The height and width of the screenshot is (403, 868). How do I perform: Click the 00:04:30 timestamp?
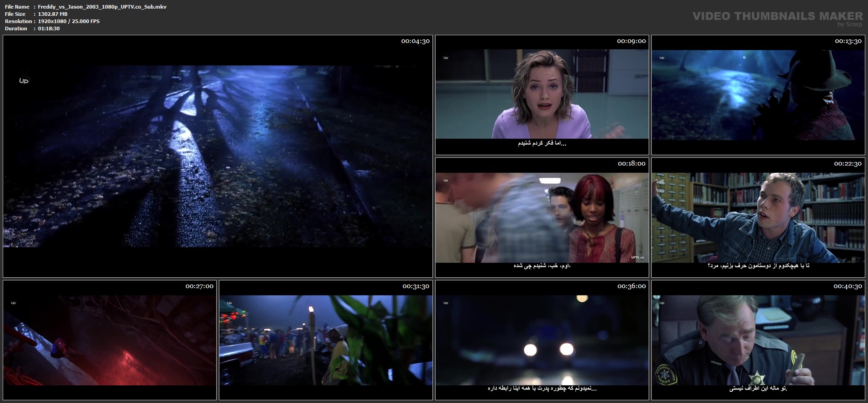point(415,41)
